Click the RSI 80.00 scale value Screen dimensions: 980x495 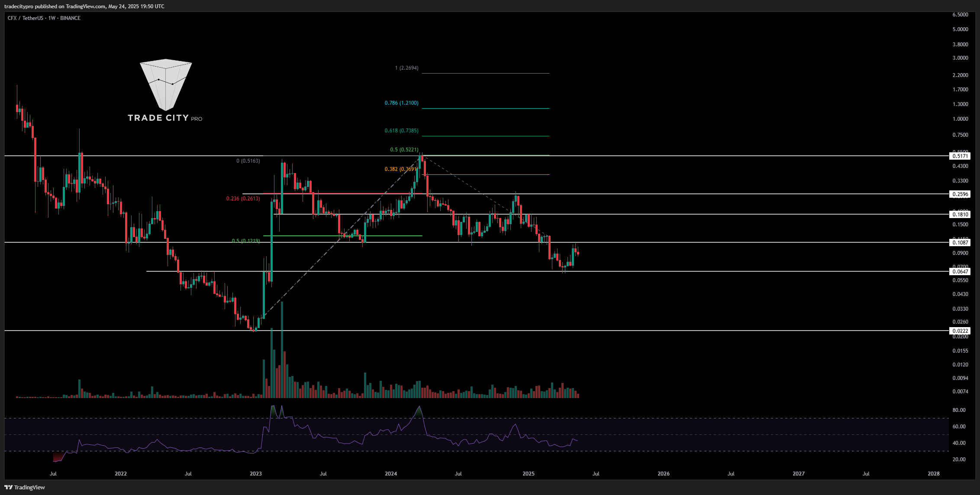coord(959,410)
